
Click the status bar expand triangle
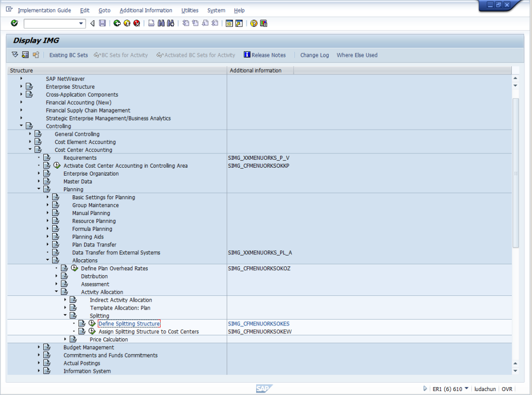425,388
